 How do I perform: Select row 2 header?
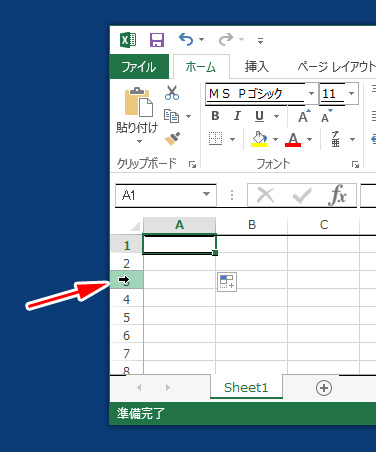tap(127, 263)
